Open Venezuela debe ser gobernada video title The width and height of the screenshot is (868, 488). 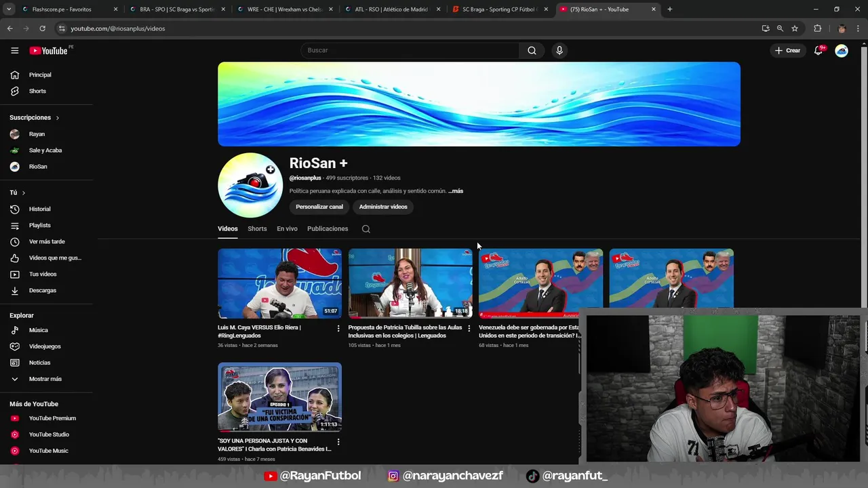point(530,331)
